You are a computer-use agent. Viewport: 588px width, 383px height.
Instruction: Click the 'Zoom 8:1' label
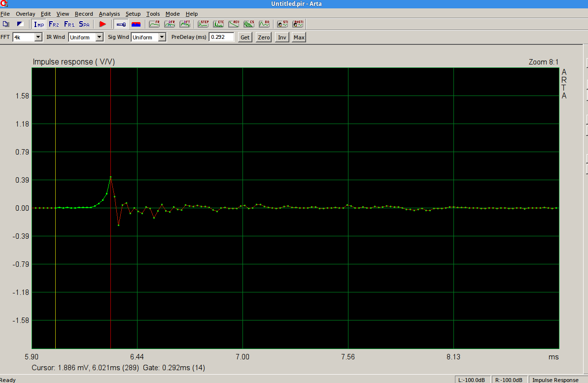click(543, 62)
